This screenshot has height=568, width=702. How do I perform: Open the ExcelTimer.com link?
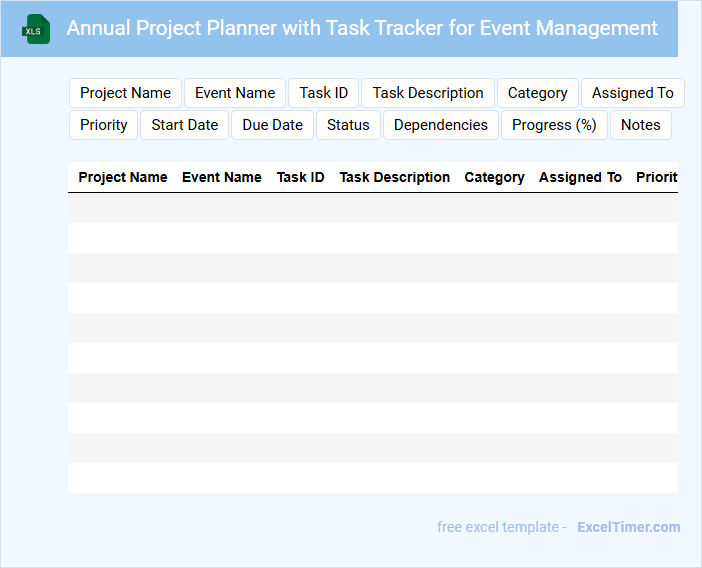tap(628, 527)
